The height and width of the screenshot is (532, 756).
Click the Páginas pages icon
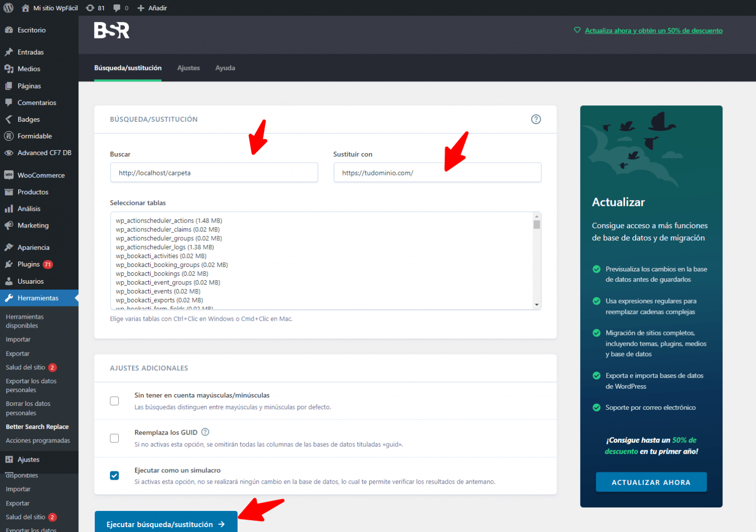coord(9,86)
